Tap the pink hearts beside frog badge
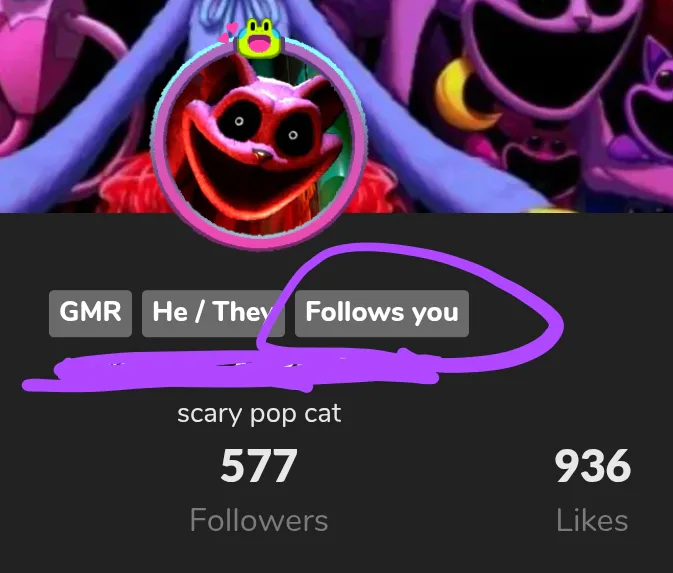Image resolution: width=673 pixels, height=573 pixels. [x=228, y=32]
